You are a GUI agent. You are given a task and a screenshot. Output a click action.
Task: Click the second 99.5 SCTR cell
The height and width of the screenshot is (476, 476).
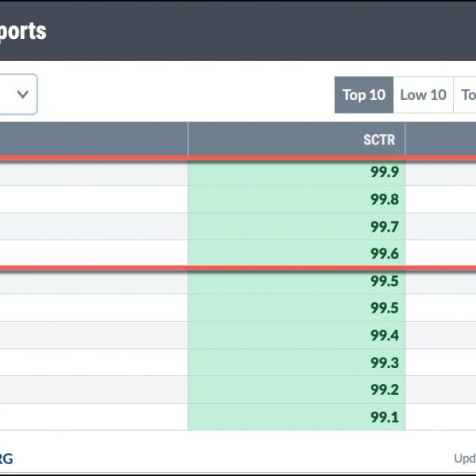pos(296,308)
